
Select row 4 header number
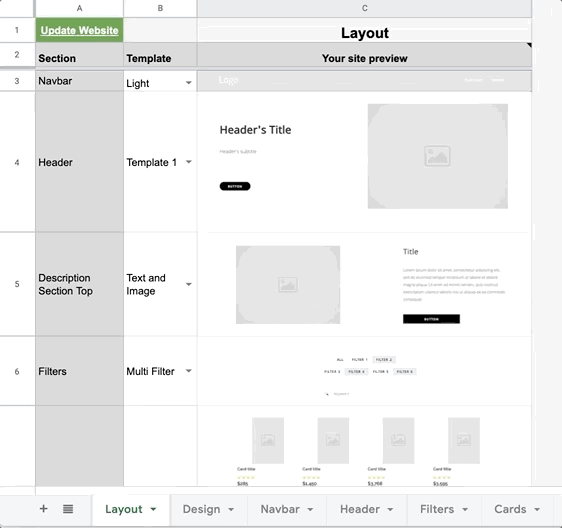pos(17,162)
